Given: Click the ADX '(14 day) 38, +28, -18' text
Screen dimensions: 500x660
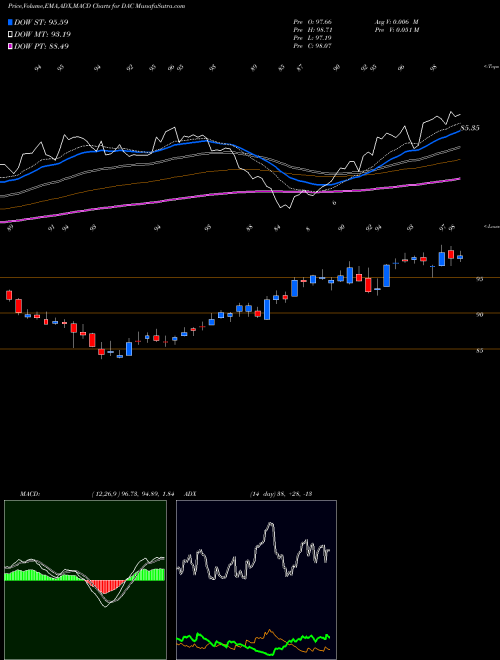Looking at the screenshot, I should (281, 494).
